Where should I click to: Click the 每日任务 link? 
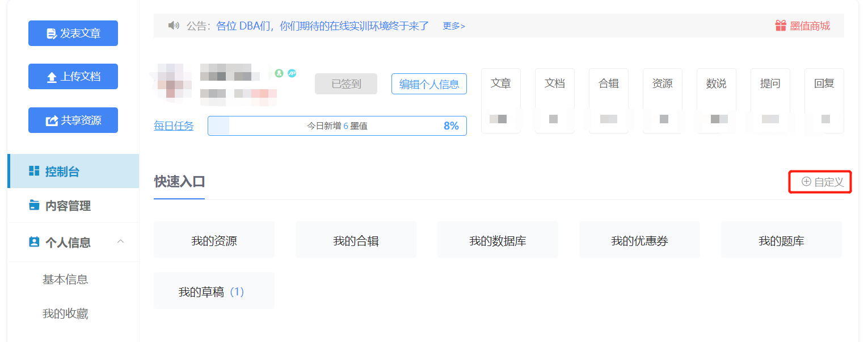174,126
